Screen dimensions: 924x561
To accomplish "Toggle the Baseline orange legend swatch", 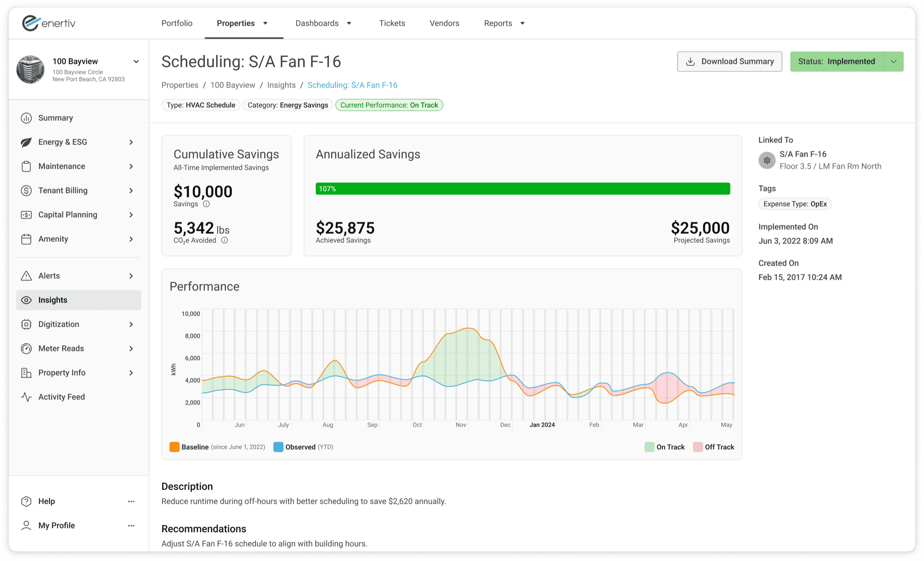I will click(x=174, y=447).
